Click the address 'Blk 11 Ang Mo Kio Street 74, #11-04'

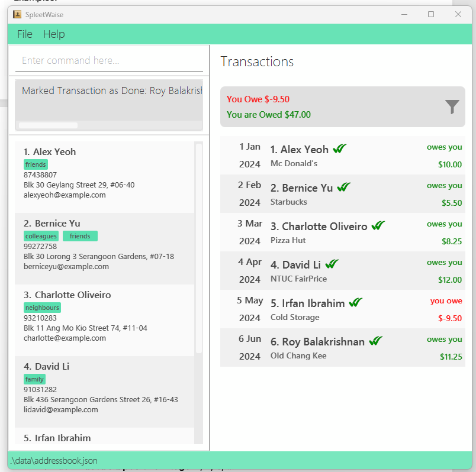(x=85, y=328)
